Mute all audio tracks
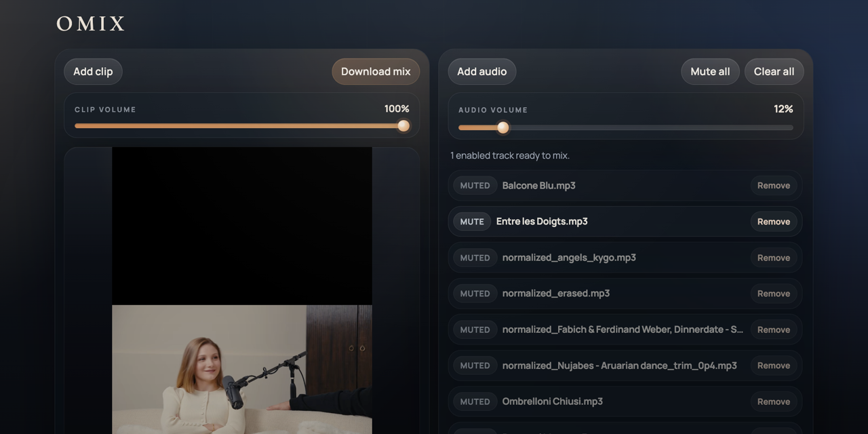This screenshot has height=434, width=868. [x=710, y=71]
